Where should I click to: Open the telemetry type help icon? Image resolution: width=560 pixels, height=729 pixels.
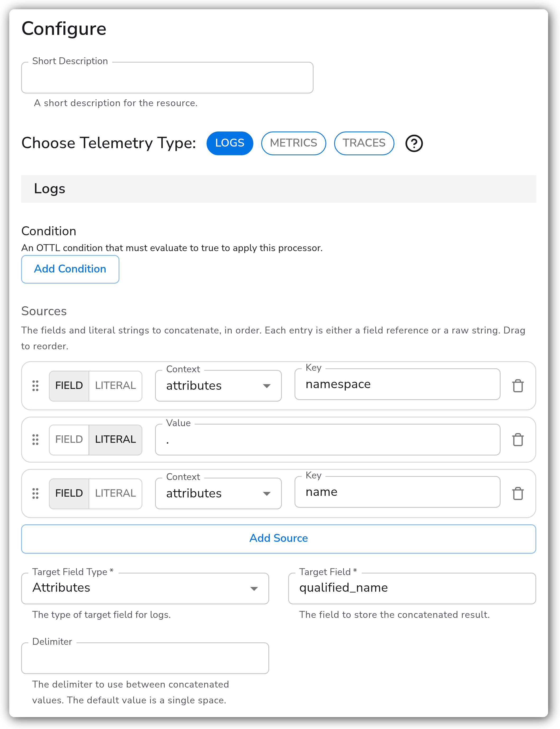click(414, 144)
